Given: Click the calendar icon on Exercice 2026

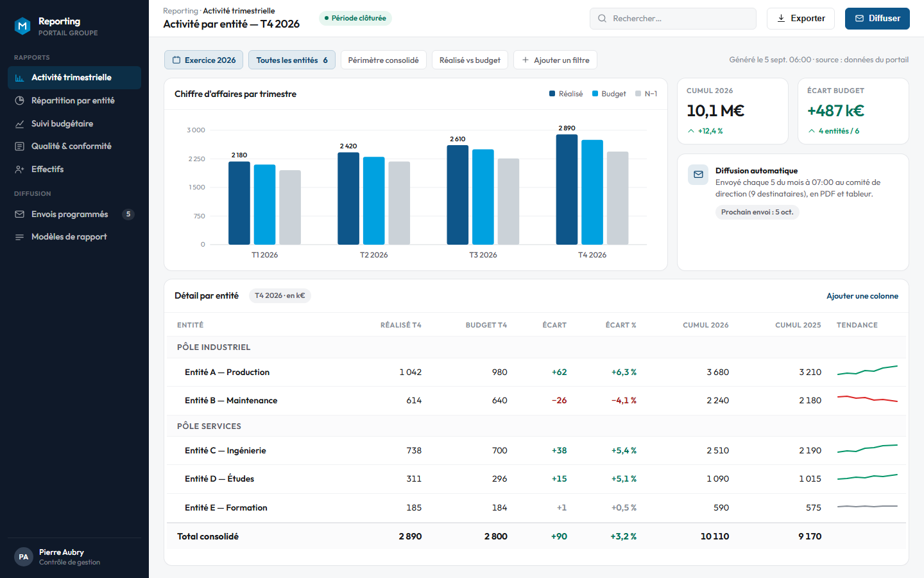Looking at the screenshot, I should pyautogui.click(x=176, y=60).
